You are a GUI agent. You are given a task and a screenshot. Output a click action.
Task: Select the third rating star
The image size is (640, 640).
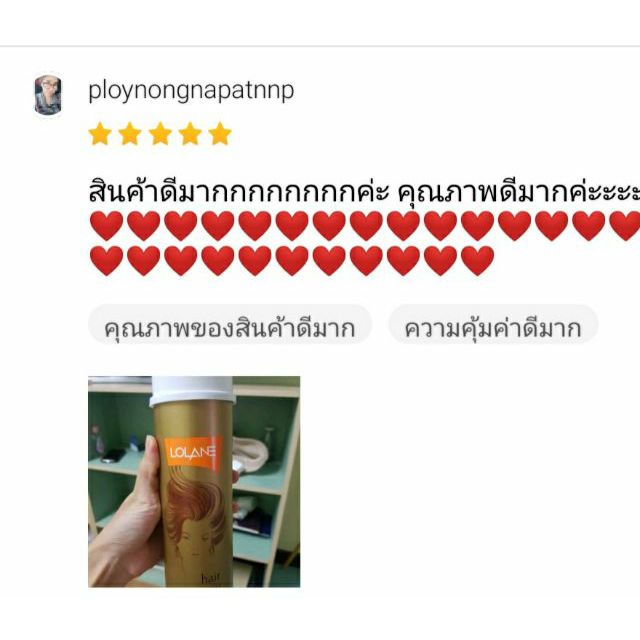click(x=160, y=133)
